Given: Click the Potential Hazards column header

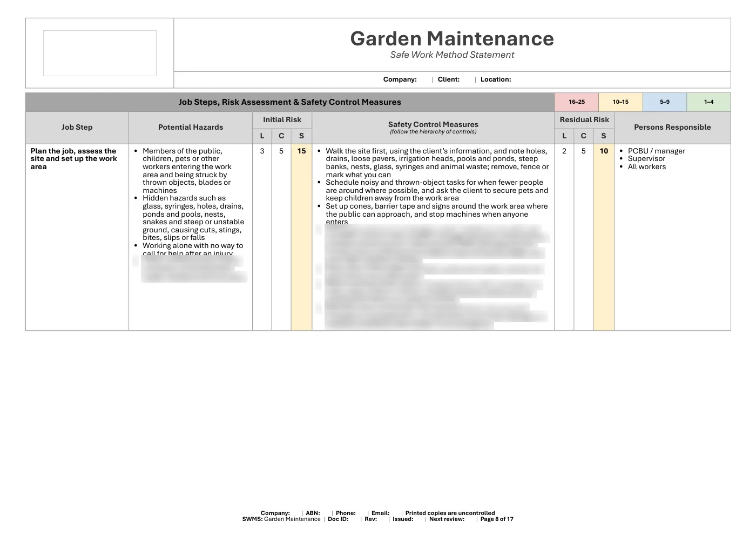Looking at the screenshot, I should [191, 128].
